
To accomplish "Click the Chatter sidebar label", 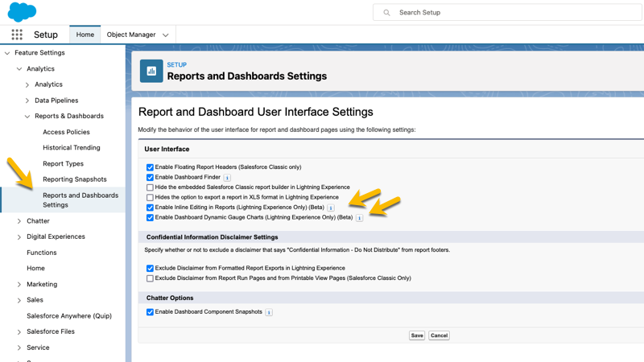I will 38,220.
